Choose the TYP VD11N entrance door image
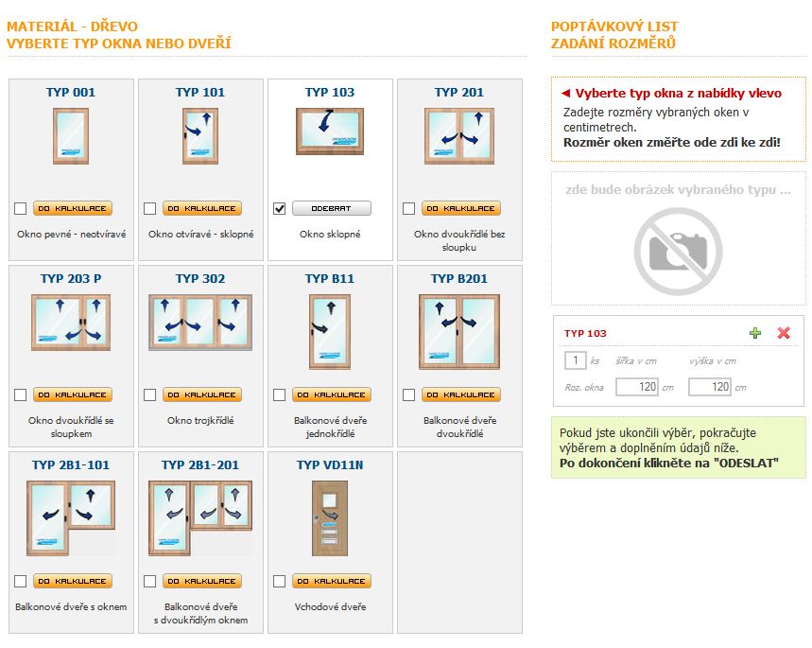The image size is (812, 648). [x=330, y=517]
